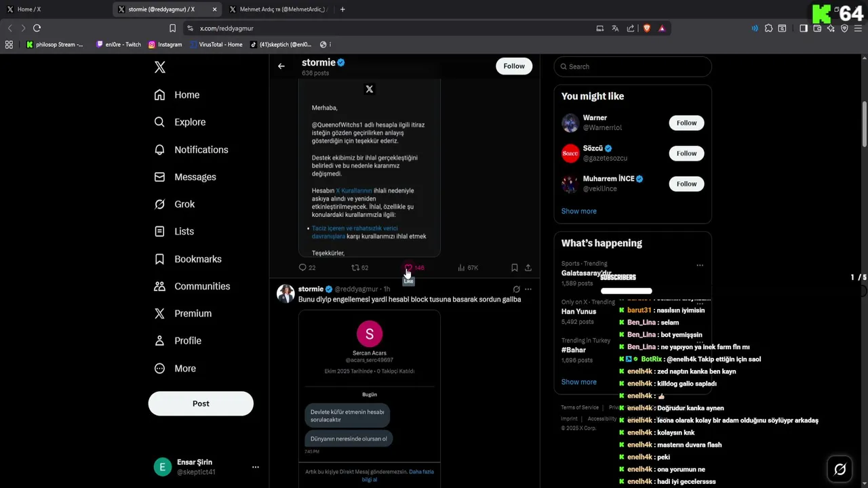This screenshot has width=868, height=488.
Task: Open the VirusTotal - Home bookmark
Action: click(216, 45)
